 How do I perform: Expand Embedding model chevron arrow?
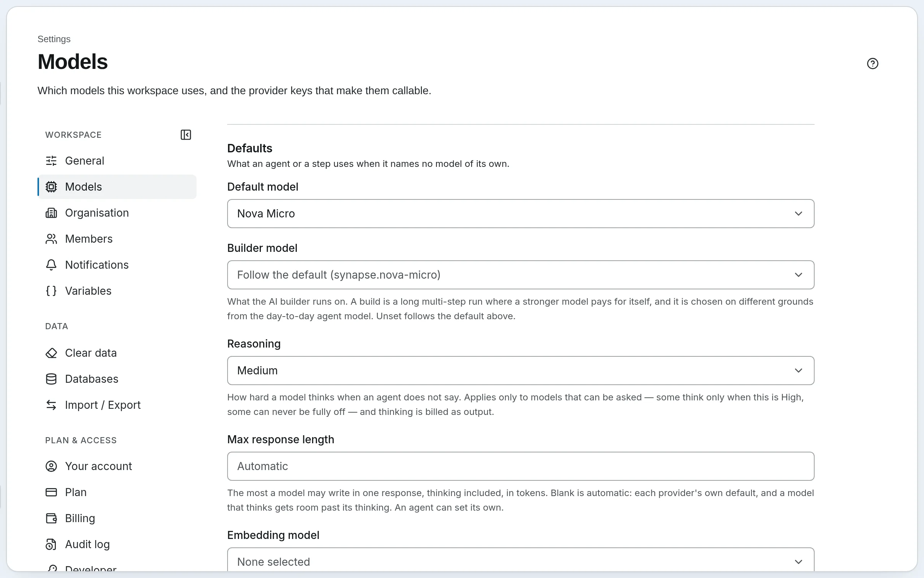pos(798,562)
